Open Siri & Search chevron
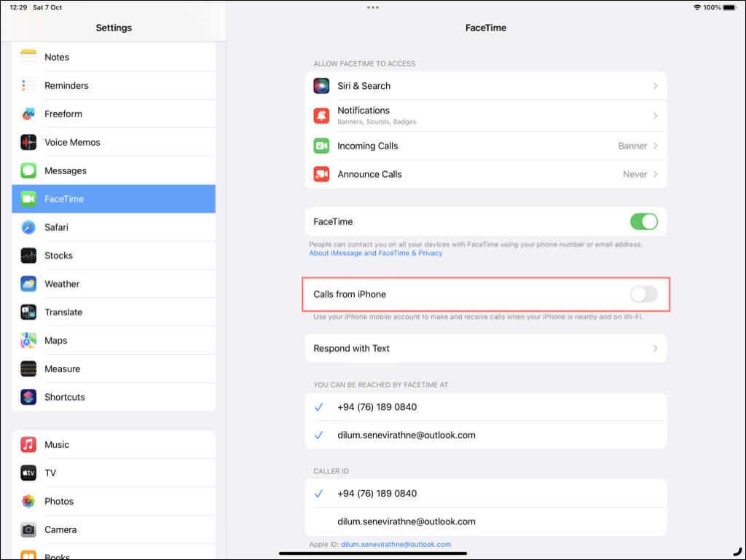This screenshot has width=746, height=560. 656,86
